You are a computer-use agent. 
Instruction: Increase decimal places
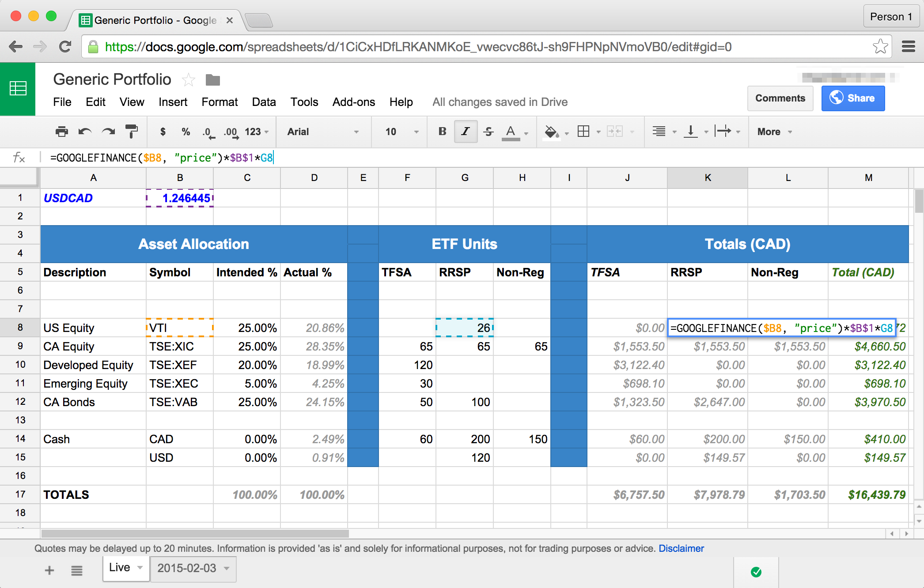pyautogui.click(x=231, y=132)
